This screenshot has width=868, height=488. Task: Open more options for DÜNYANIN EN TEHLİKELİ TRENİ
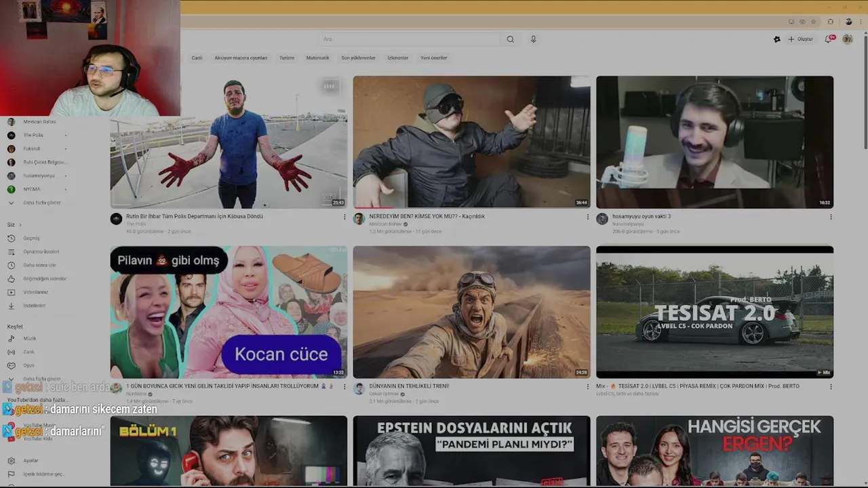587,387
